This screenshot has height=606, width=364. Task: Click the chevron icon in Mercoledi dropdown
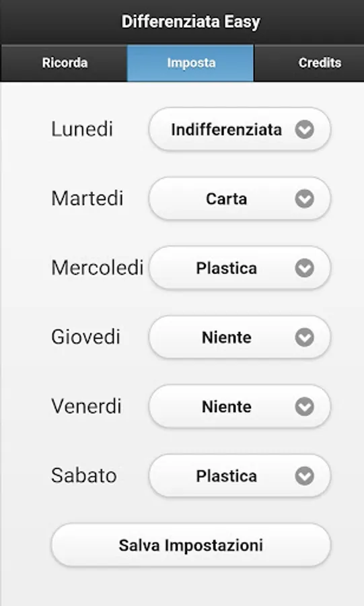point(305,268)
